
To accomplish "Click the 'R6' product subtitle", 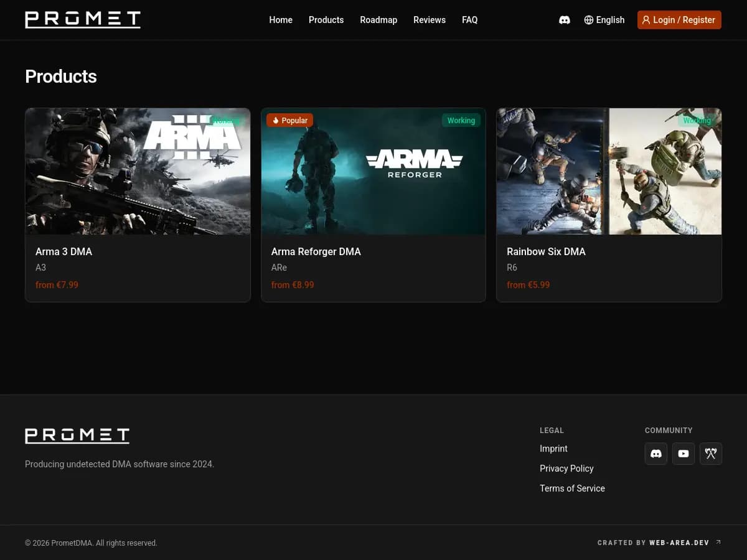I will click(x=512, y=268).
